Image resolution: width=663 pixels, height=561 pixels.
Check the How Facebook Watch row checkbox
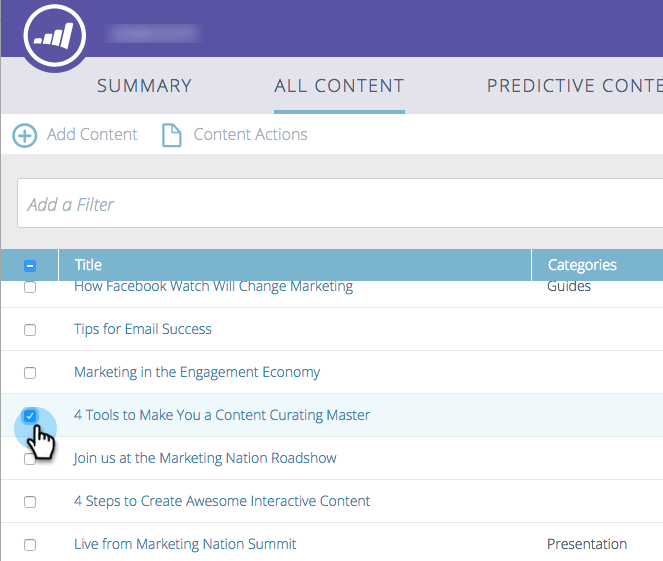point(30,287)
